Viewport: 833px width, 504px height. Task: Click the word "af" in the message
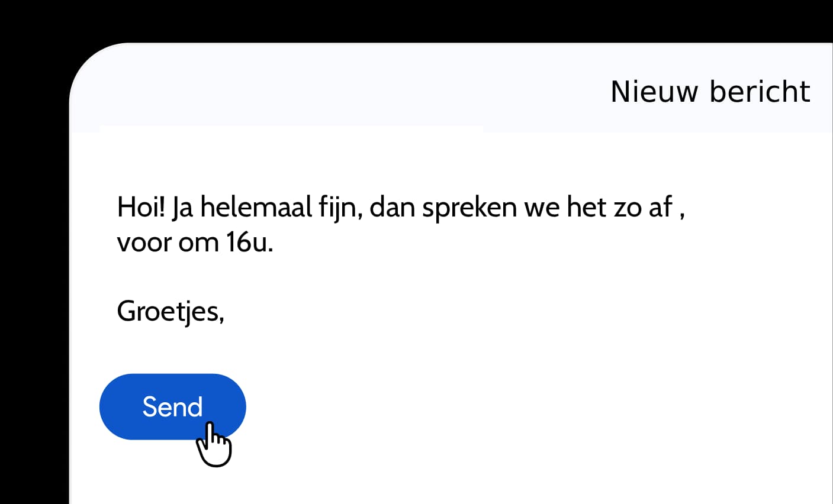point(660,208)
